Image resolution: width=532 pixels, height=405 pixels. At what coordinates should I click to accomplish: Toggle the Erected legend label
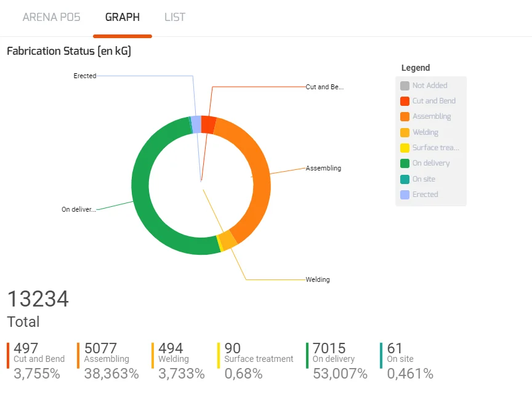425,194
